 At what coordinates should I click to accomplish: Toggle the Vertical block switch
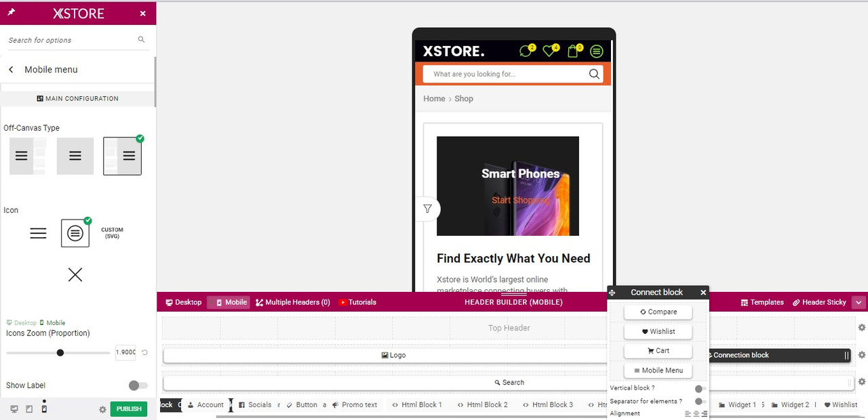pos(701,389)
